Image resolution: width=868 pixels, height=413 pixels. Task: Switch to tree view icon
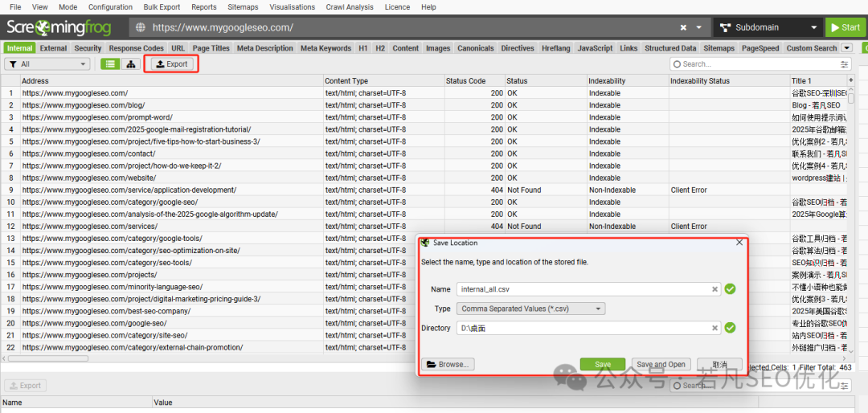click(x=131, y=64)
